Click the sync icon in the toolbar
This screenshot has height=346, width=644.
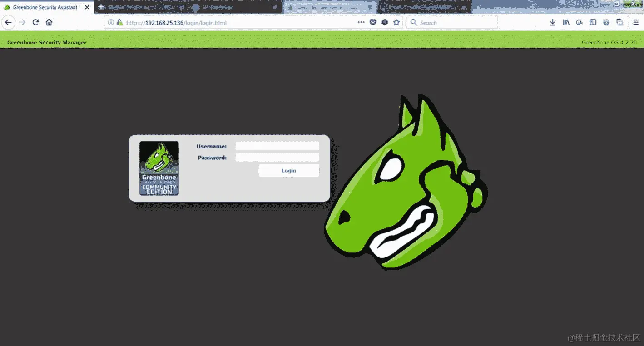click(x=580, y=22)
